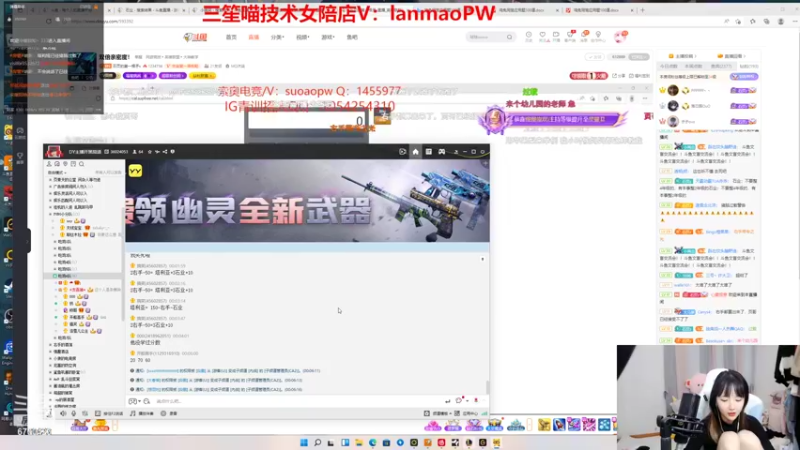The image size is (800, 450).
Task: Click the purple promotion banner on Douyu page
Action: click(553, 119)
